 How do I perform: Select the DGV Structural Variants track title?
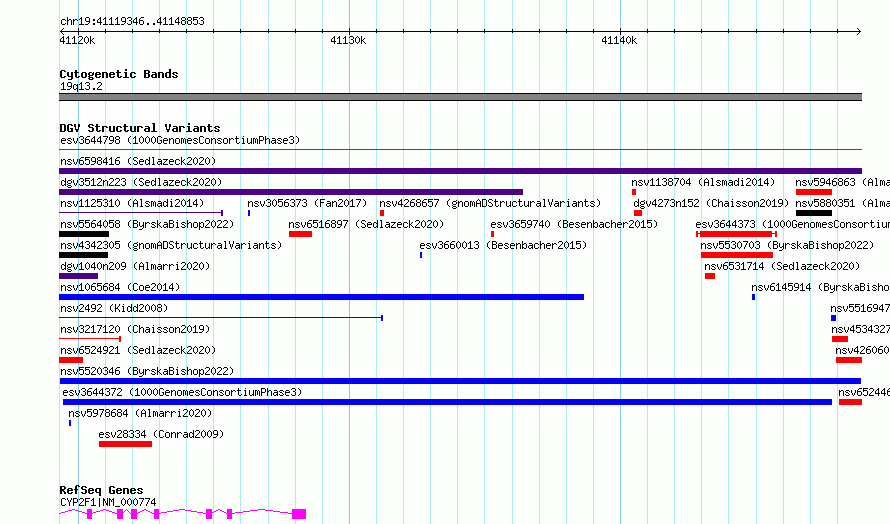140,128
